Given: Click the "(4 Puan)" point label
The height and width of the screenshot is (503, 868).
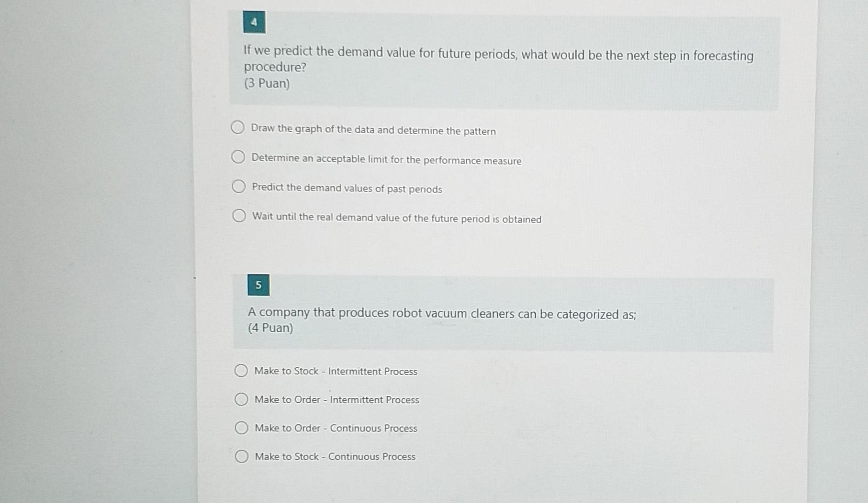Looking at the screenshot, I should (270, 329).
